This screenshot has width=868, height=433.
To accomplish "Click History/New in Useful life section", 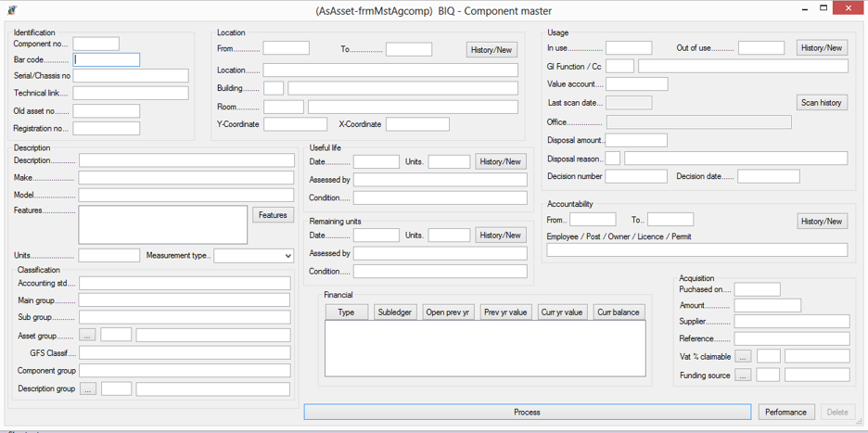I will [501, 161].
